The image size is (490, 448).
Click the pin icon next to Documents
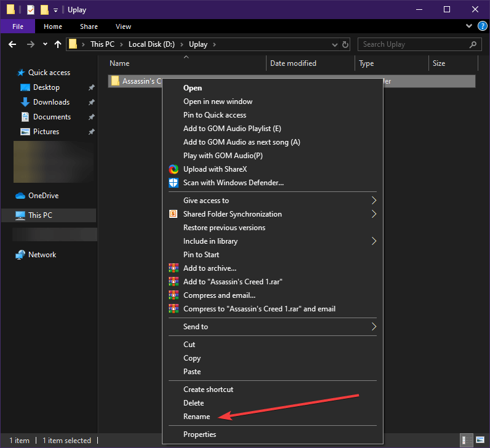(x=91, y=117)
